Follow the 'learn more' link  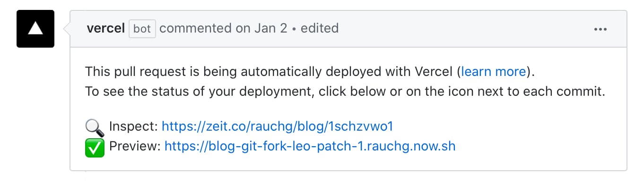494,72
